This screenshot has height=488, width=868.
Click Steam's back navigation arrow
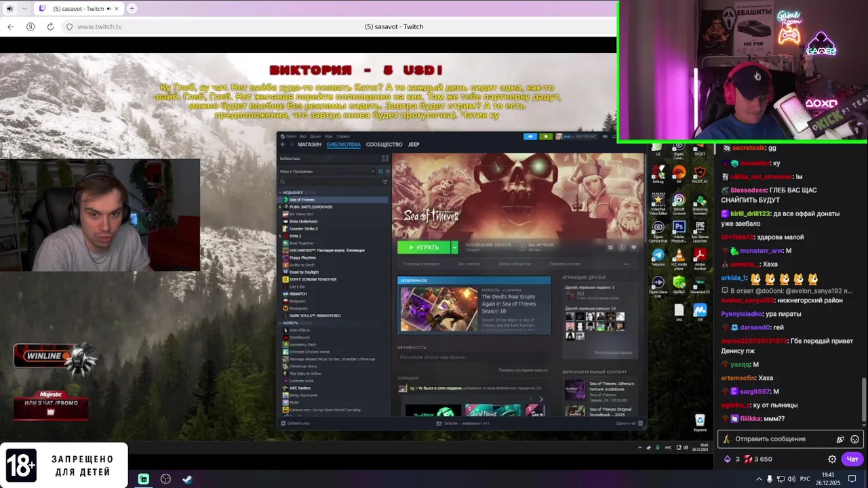[x=283, y=144]
